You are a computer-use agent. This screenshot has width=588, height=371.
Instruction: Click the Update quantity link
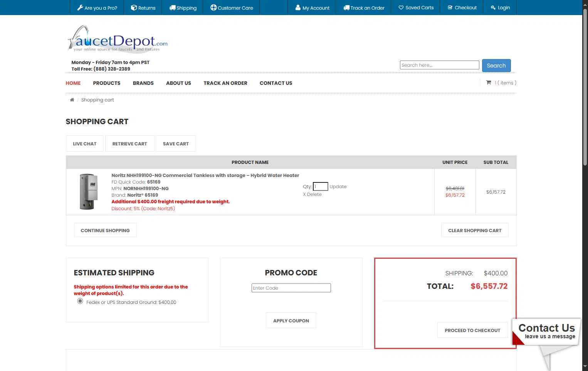338,187
